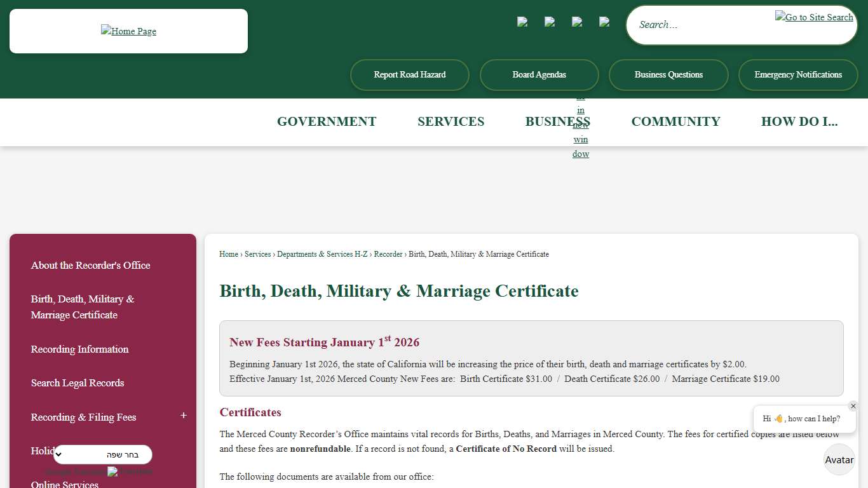Viewport: 868px width, 488px height.
Task: Click the Emergency Notifications button
Action: pyautogui.click(x=798, y=74)
